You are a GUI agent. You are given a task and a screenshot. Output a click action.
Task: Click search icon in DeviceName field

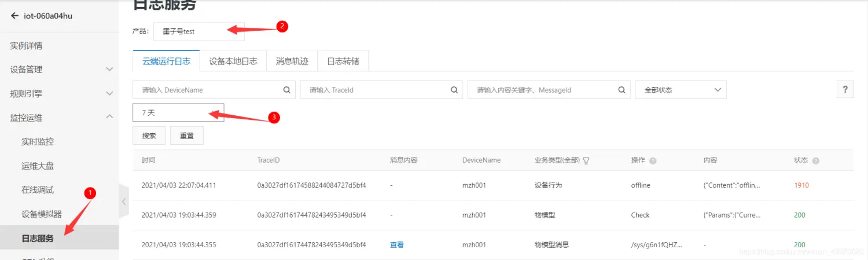(x=286, y=90)
